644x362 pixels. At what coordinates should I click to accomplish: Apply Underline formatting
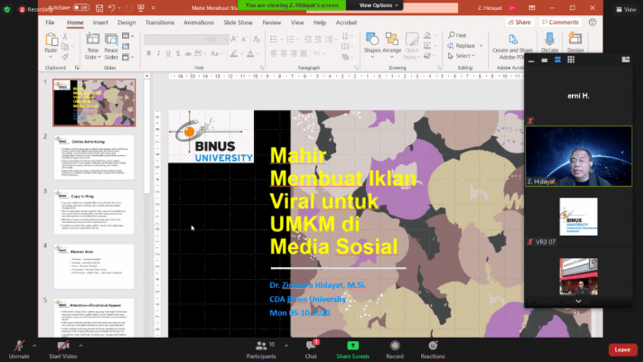(168, 53)
